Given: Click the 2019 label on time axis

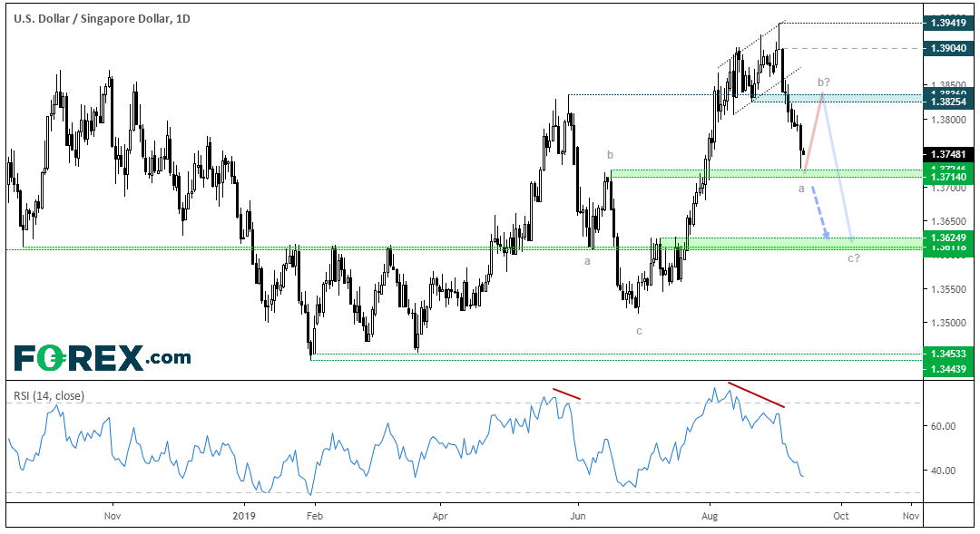Looking at the screenshot, I should point(244,516).
